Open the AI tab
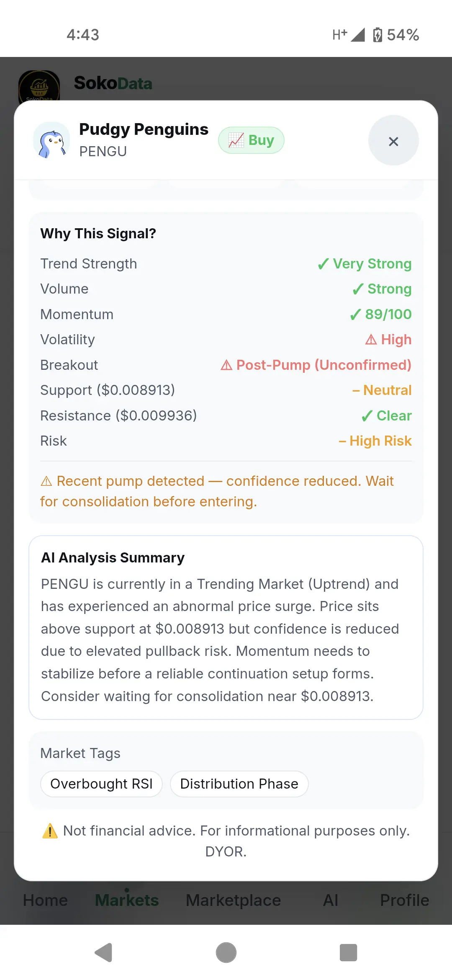 (331, 900)
